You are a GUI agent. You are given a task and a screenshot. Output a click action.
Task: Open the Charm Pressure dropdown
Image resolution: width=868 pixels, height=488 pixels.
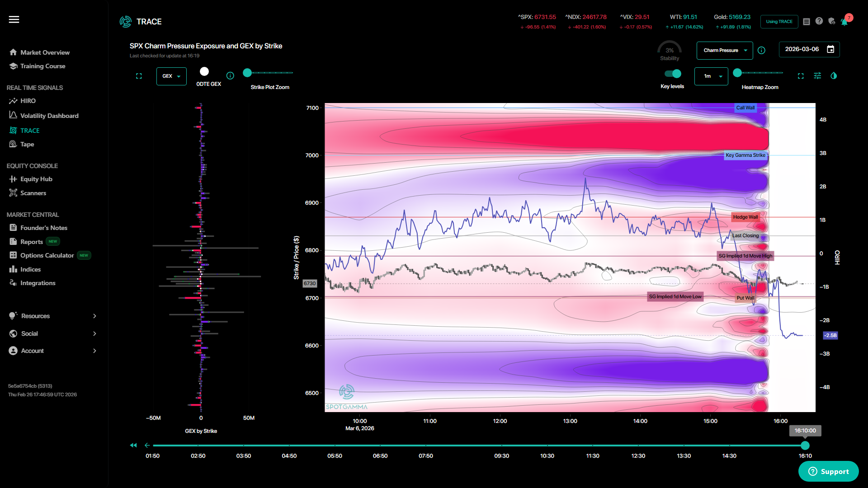pyautogui.click(x=725, y=51)
